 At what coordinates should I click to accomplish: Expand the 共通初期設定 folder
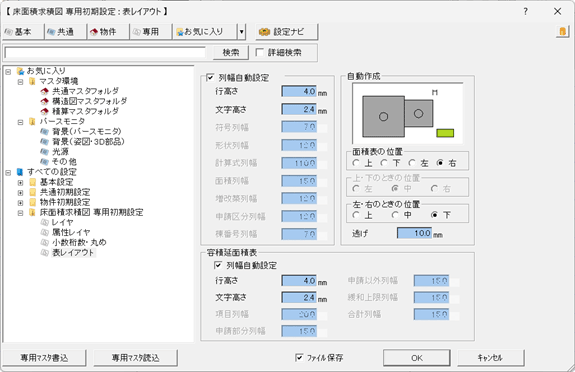(x=21, y=193)
